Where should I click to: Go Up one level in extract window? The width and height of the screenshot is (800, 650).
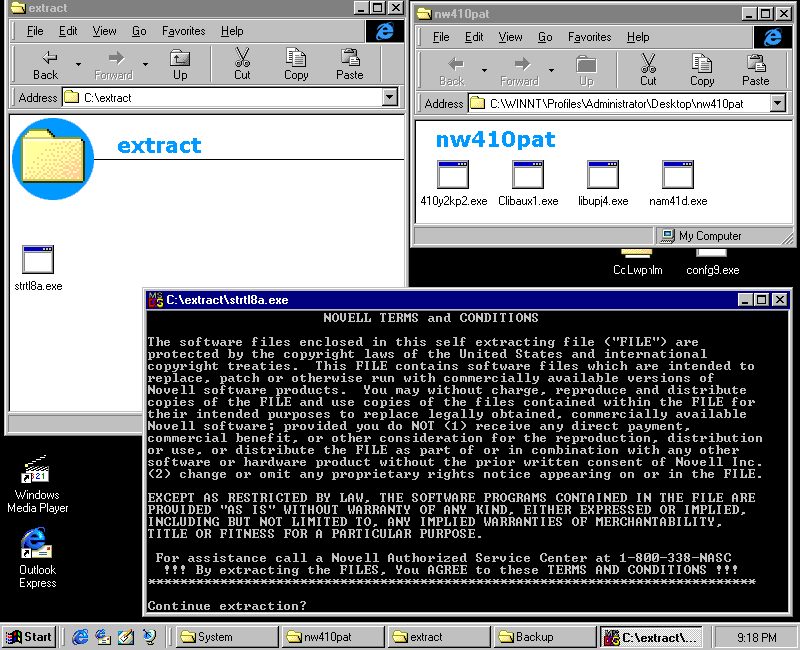(180, 65)
